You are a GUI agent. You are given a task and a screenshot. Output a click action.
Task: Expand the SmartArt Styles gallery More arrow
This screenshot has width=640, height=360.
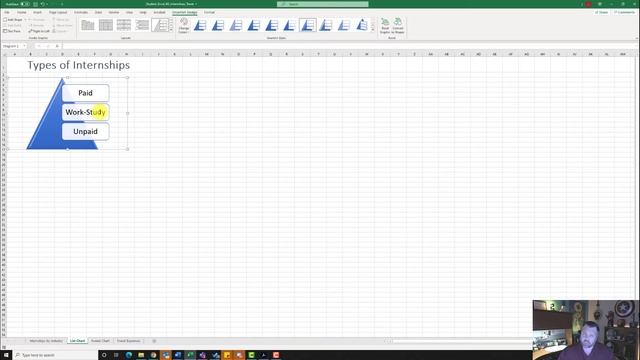[x=373, y=30]
